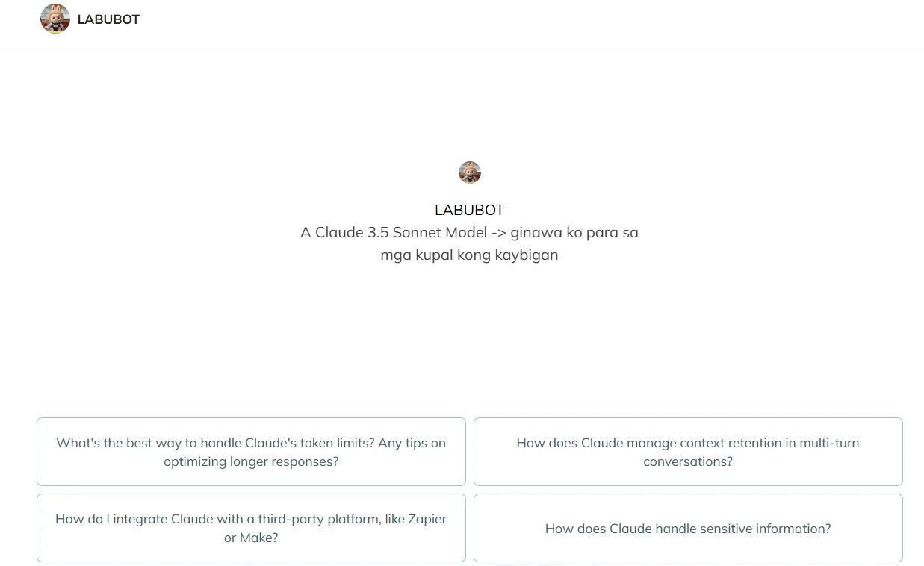Open the header bot profile picture
Image resolution: width=924 pixels, height=566 pixels.
[x=55, y=19]
